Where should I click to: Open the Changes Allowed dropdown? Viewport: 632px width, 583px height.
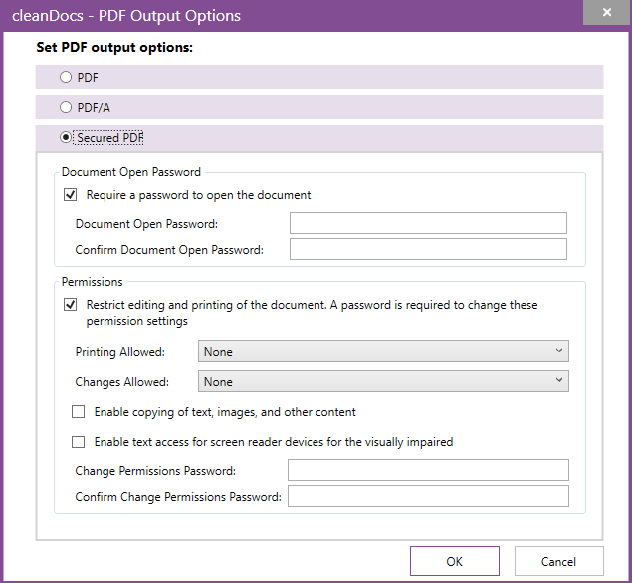point(383,381)
